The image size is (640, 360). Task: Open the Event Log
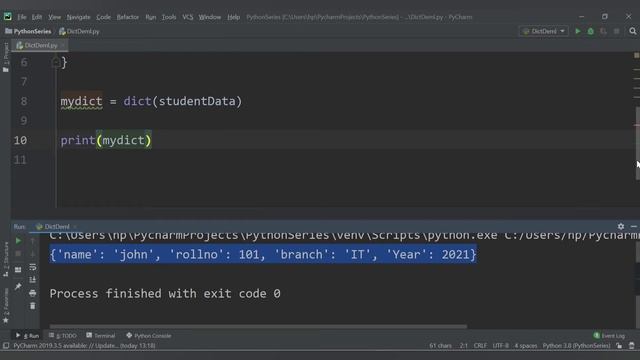coord(609,336)
